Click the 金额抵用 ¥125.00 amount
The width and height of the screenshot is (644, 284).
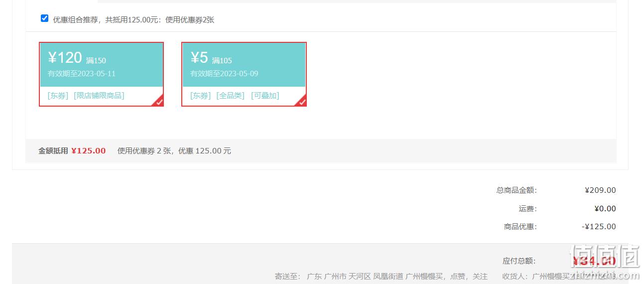tap(89, 151)
